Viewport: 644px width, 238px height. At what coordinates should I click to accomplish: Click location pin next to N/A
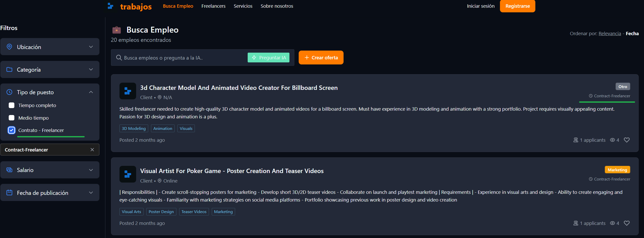pos(159,97)
